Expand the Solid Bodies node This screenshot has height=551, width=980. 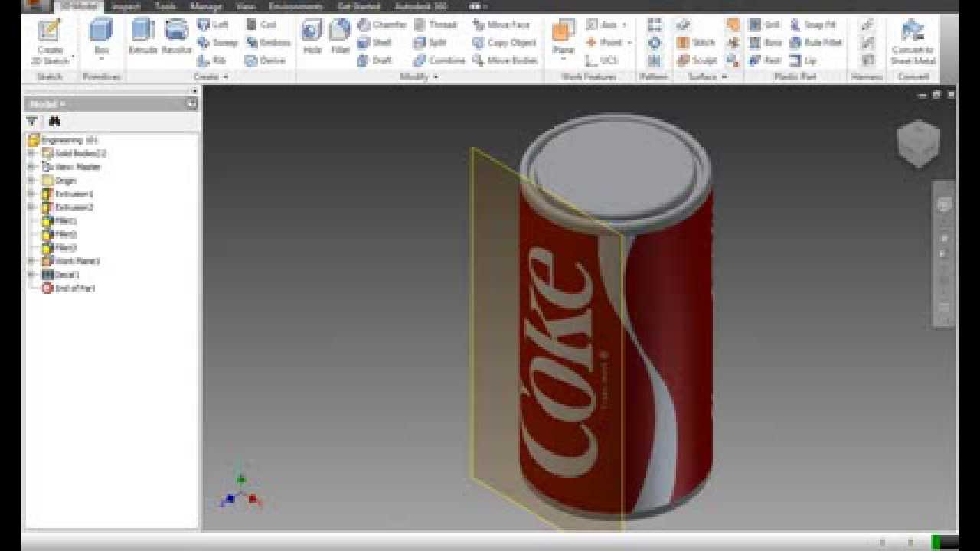click(x=31, y=153)
